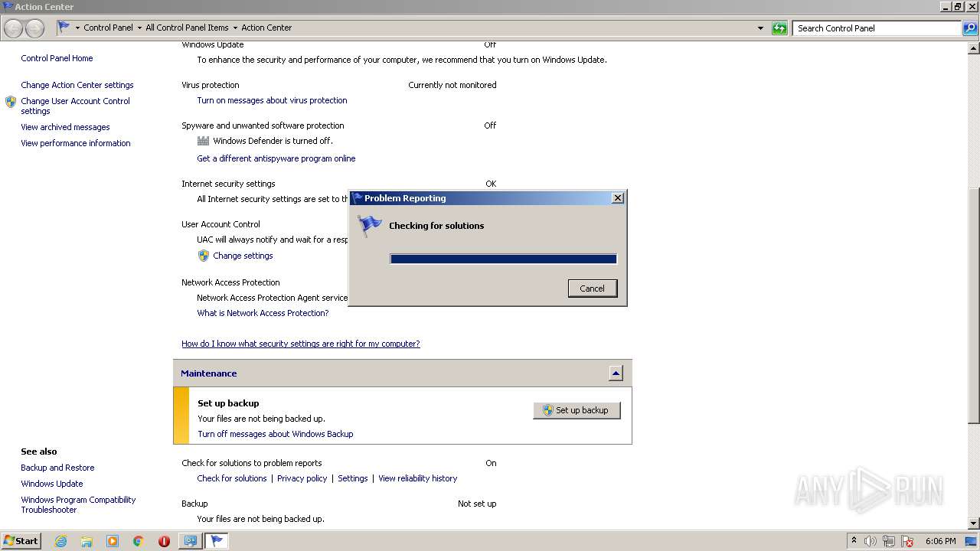980x551 pixels.
Task: Open Windows Program Compatibility Troubleshooter
Action: (x=78, y=504)
